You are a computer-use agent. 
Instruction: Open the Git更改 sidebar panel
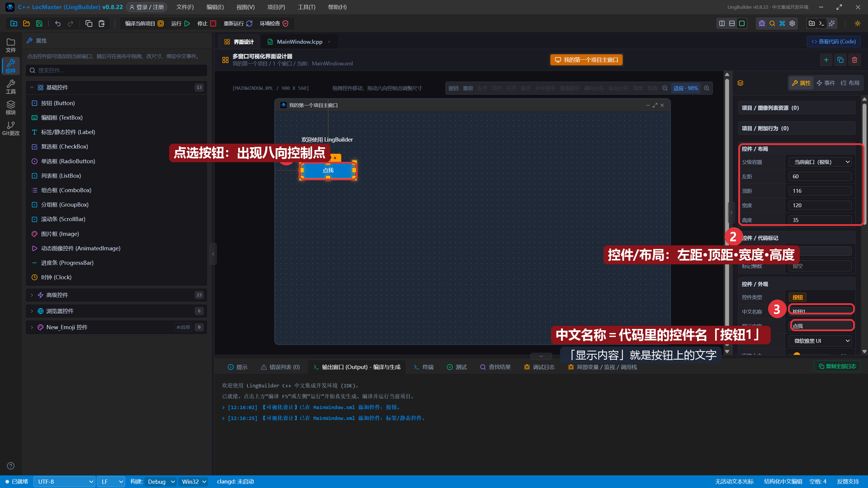coord(11,129)
